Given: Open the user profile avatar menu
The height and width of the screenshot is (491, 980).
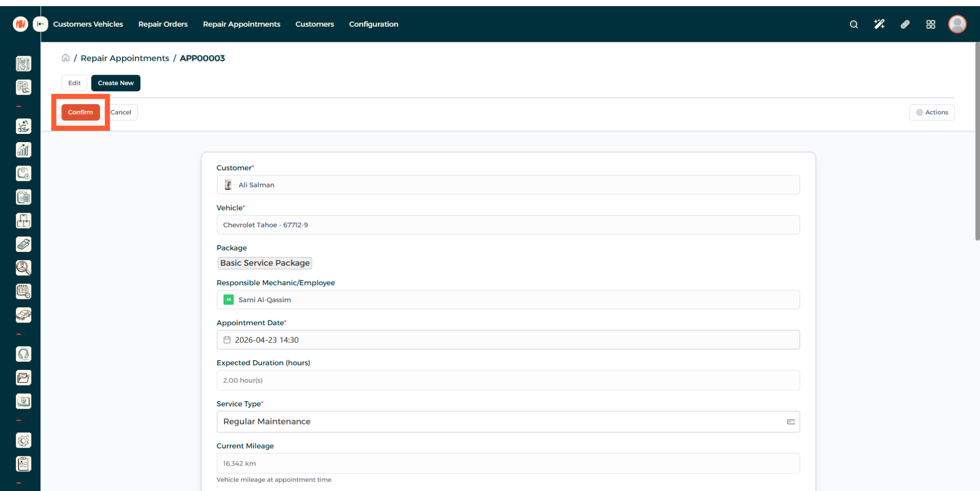Looking at the screenshot, I should point(957,24).
